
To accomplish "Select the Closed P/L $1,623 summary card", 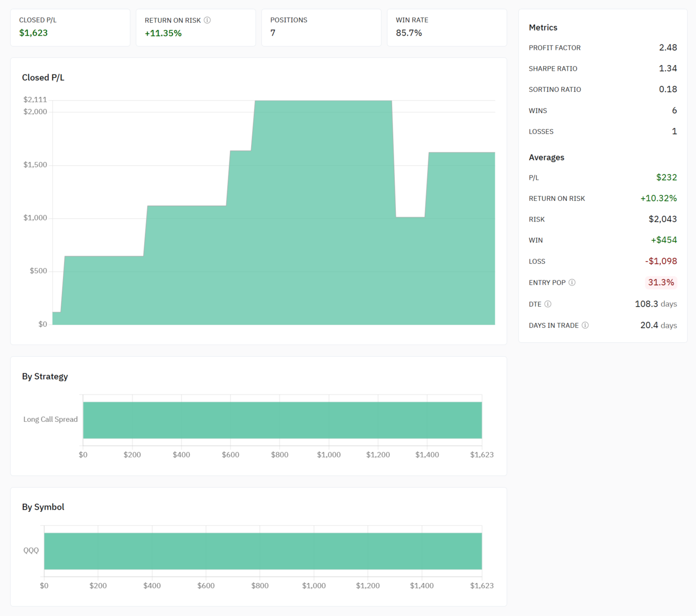I will coord(70,27).
